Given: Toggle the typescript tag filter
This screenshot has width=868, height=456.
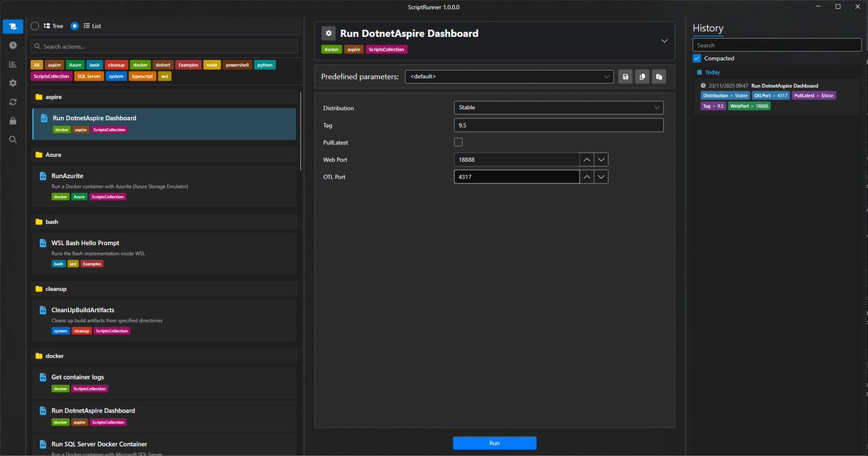Looking at the screenshot, I should click(142, 76).
